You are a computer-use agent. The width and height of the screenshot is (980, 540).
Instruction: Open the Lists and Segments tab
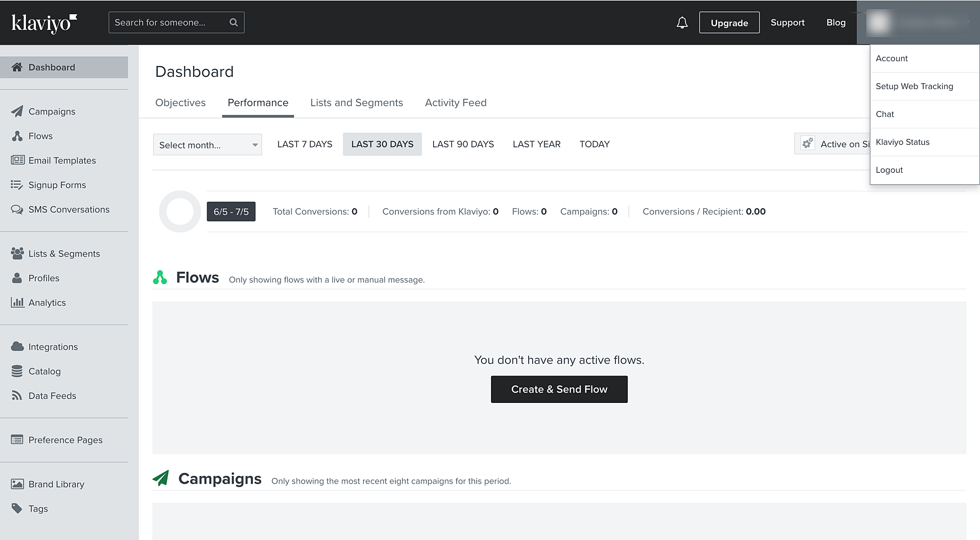tap(356, 103)
